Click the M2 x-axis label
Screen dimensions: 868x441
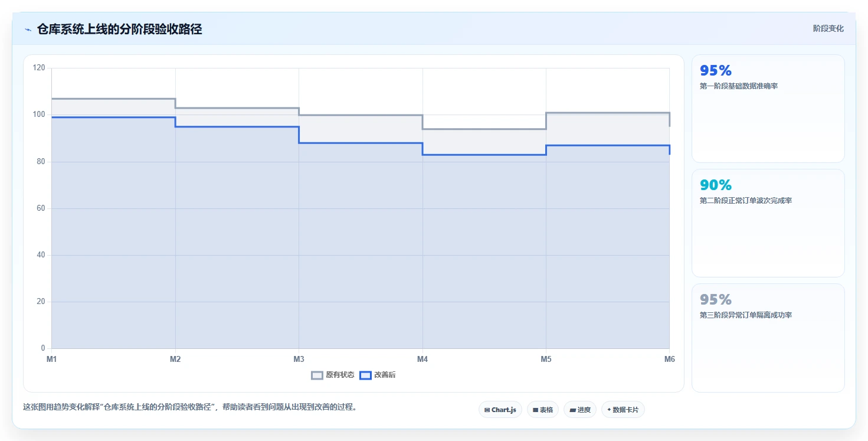tap(175, 359)
